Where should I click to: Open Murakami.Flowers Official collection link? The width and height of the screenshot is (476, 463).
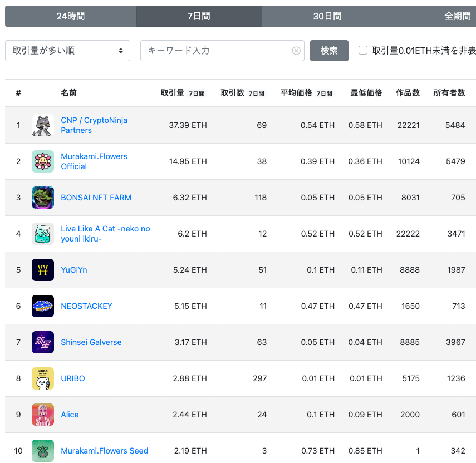[94, 161]
